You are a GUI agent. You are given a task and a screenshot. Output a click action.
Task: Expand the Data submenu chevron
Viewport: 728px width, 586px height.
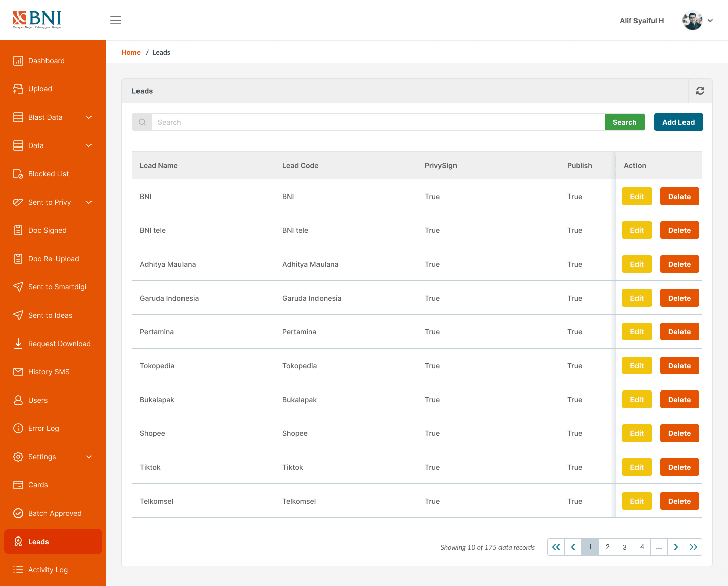pos(89,145)
